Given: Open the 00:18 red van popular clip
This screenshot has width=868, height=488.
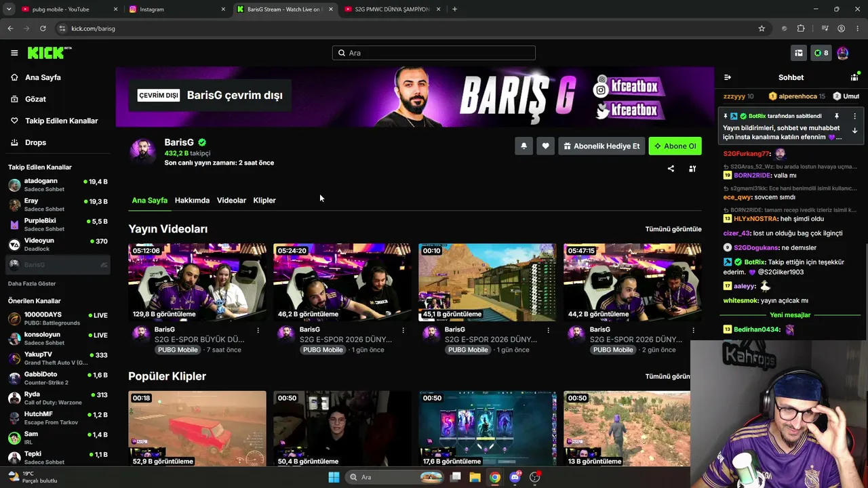Looking at the screenshot, I should tap(197, 428).
